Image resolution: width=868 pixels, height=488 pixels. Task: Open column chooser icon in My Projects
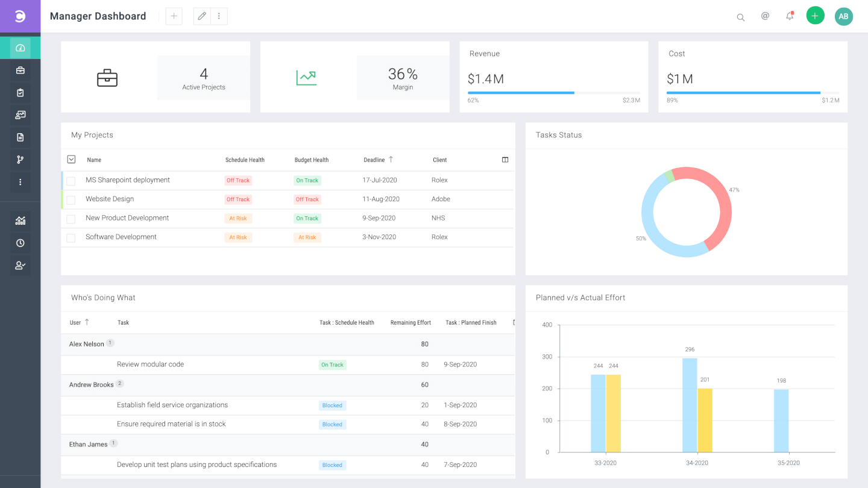pos(505,160)
